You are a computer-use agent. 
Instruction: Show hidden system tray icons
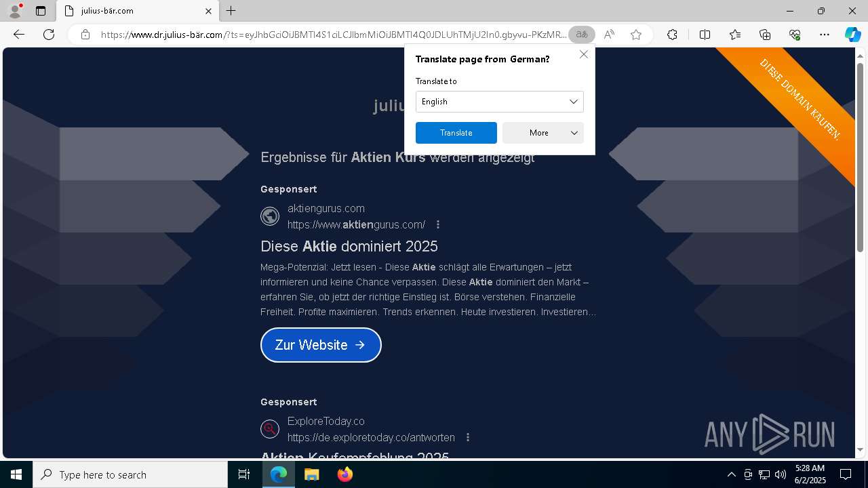coord(731,474)
